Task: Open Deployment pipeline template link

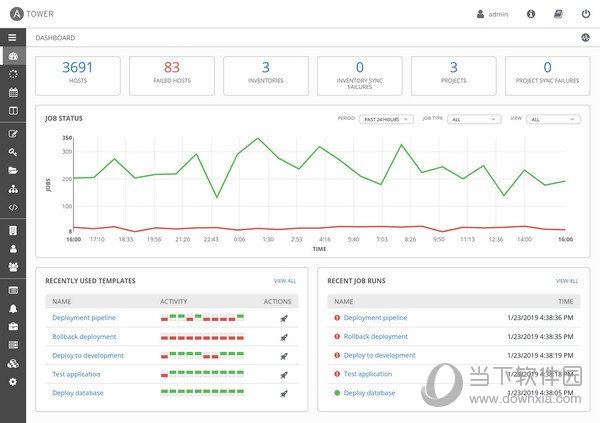Action: (x=84, y=318)
